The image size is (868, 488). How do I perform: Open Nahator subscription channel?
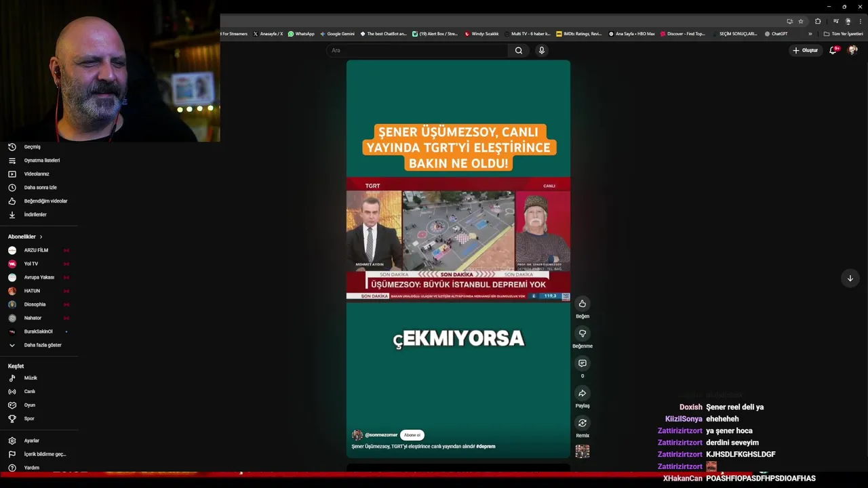click(33, 318)
